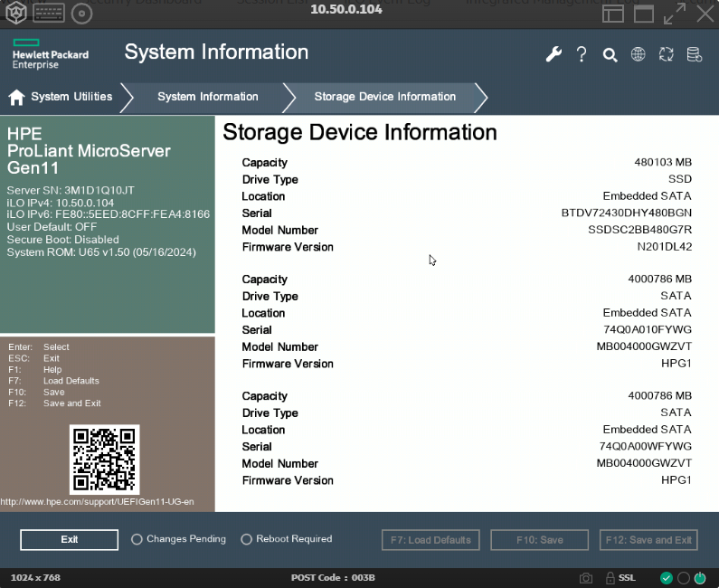This screenshot has width=719, height=588.
Task: Open the UEFIGen11-UG-en support link
Action: point(97,502)
